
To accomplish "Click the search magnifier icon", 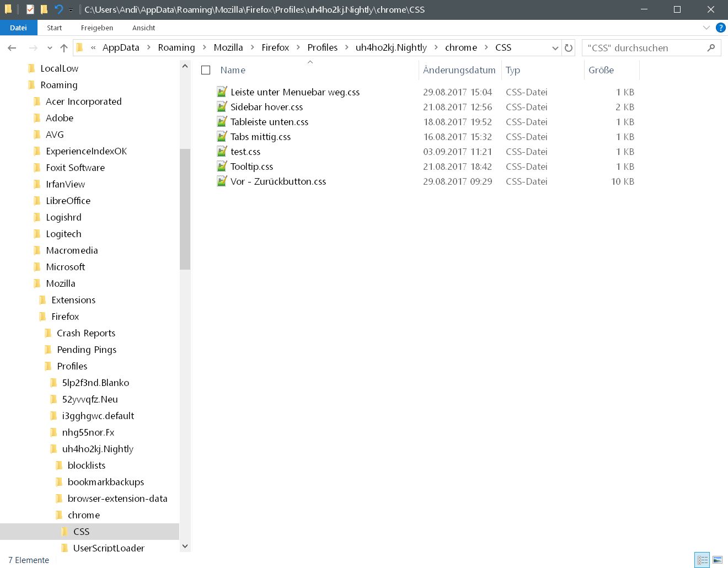I will [711, 48].
